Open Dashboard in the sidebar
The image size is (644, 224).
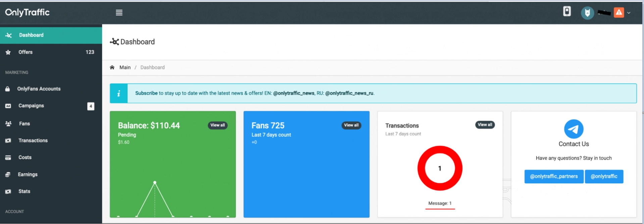point(51,35)
